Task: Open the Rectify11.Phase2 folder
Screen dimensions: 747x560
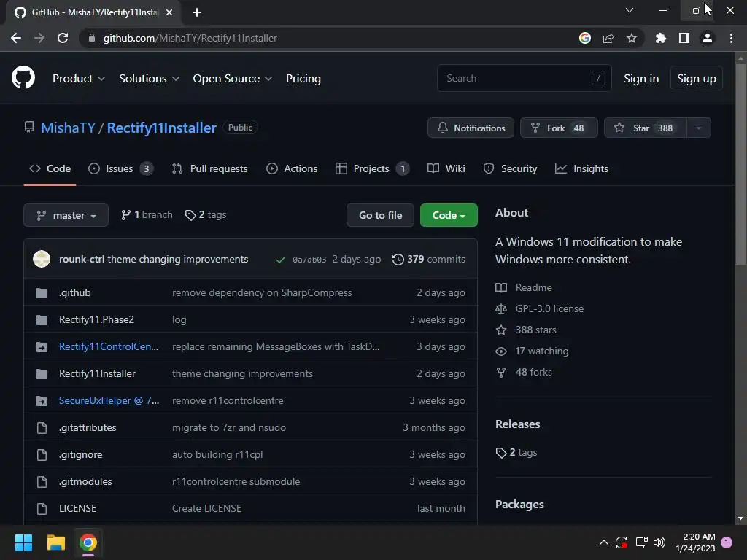Action: [97, 319]
